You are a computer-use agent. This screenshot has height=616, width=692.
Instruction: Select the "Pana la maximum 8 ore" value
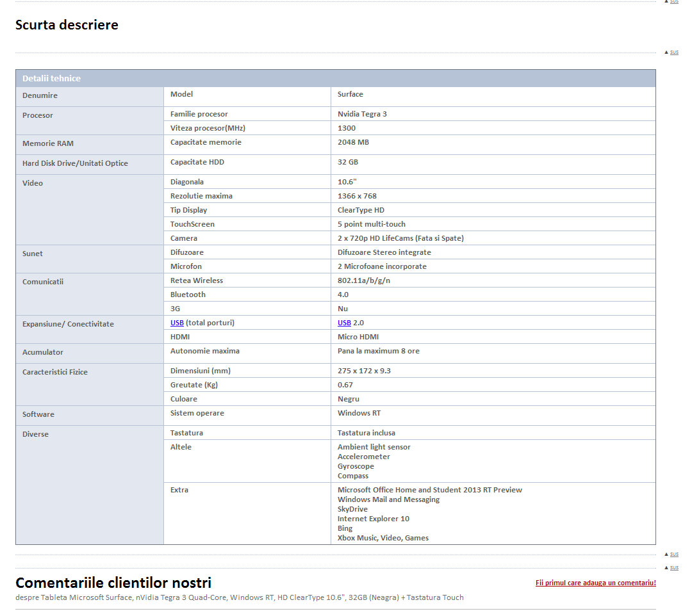[379, 351]
